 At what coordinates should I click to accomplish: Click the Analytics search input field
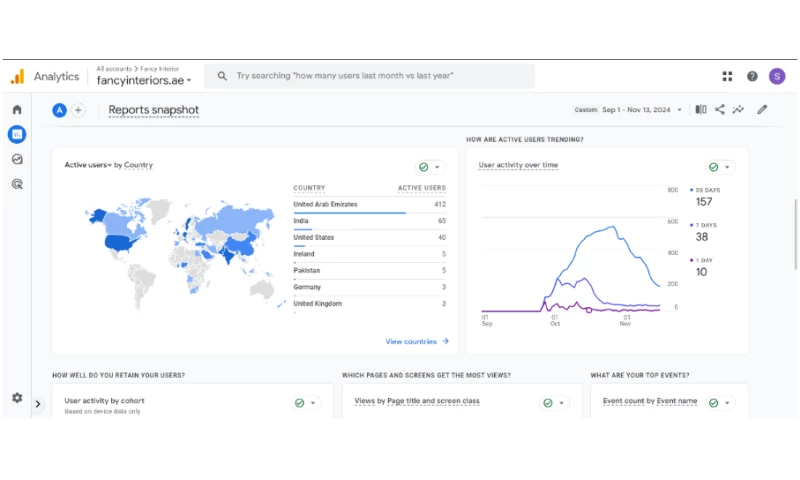(370, 76)
